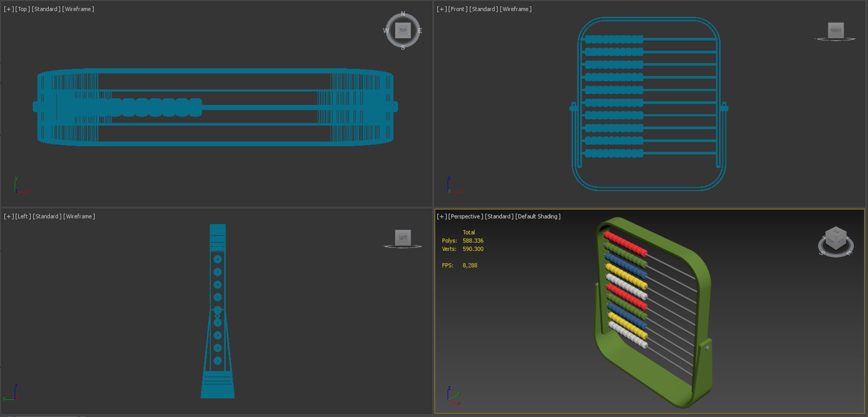This screenshot has height=417, width=868.
Task: Open the [+] menu in Front viewport
Action: pos(442,9)
